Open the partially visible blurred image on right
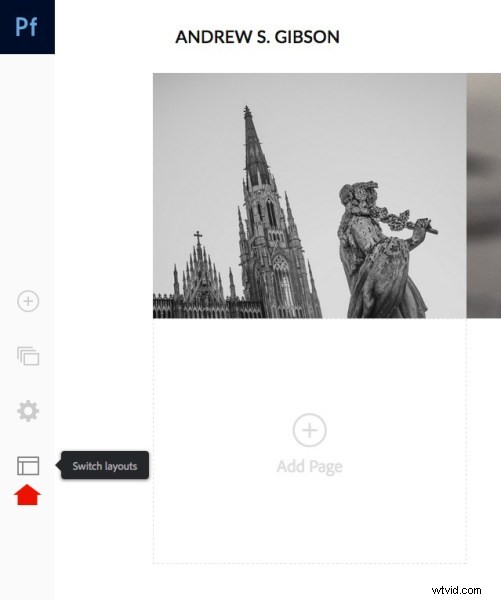501x600 pixels. point(484,196)
